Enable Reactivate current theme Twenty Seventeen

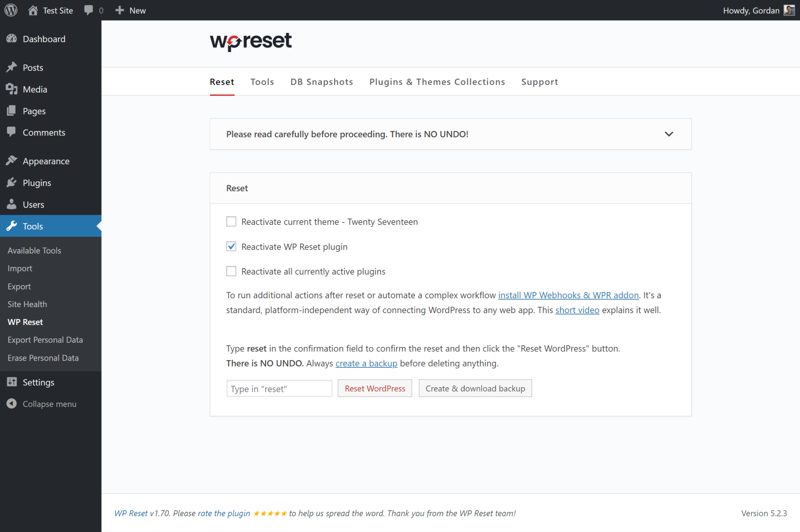click(x=231, y=221)
